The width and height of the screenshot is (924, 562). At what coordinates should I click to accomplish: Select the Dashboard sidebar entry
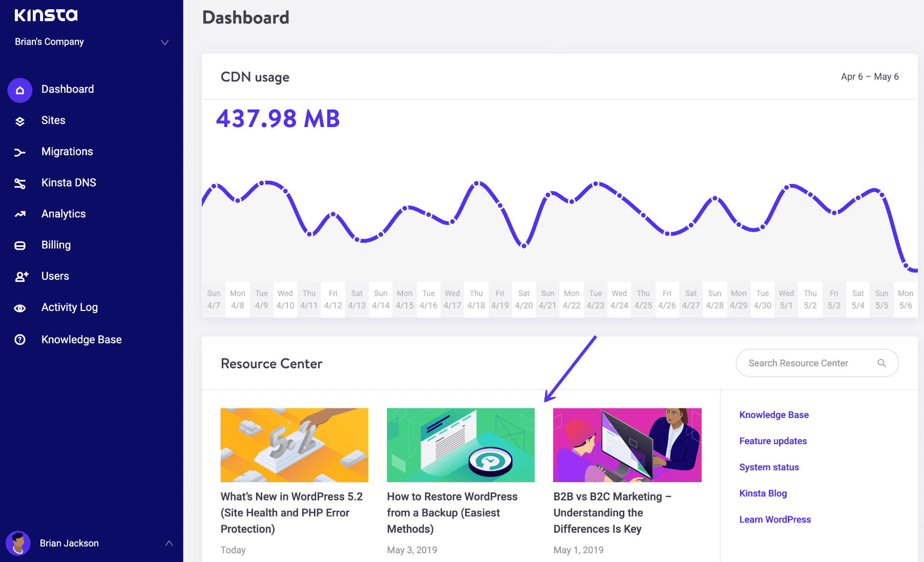click(x=67, y=89)
